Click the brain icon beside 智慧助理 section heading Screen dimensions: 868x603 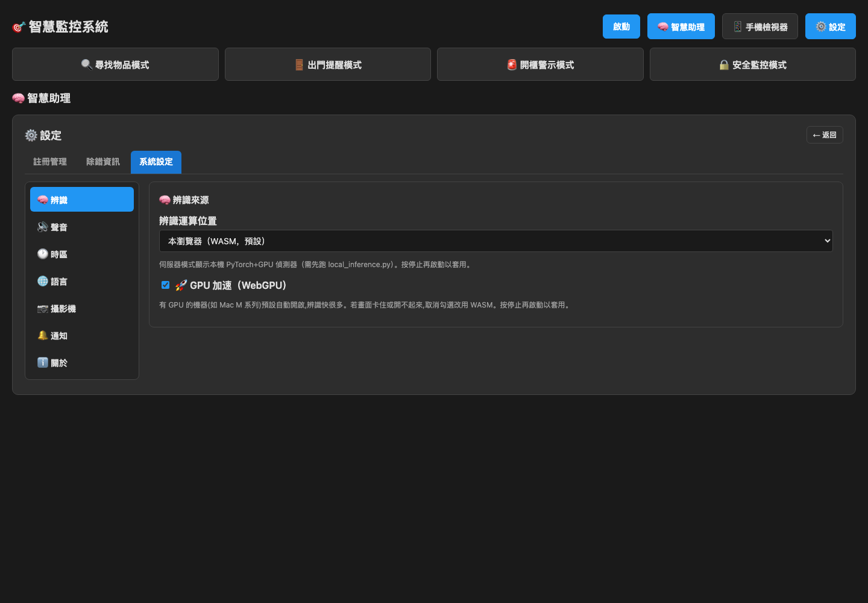tap(19, 98)
